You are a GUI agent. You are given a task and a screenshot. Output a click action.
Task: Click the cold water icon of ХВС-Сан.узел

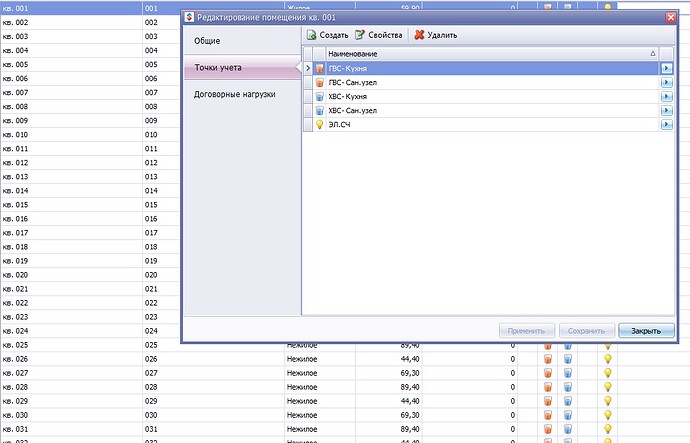(x=319, y=110)
